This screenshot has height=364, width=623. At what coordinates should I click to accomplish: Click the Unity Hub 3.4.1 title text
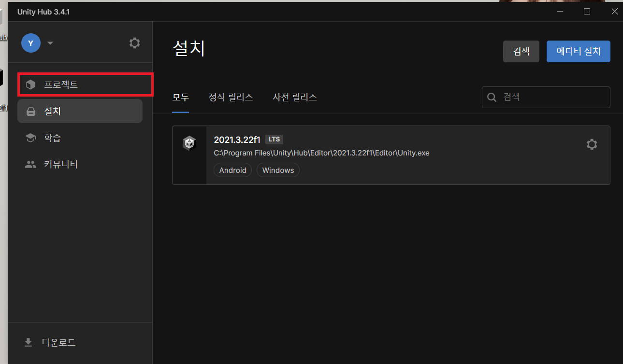pyautogui.click(x=43, y=12)
